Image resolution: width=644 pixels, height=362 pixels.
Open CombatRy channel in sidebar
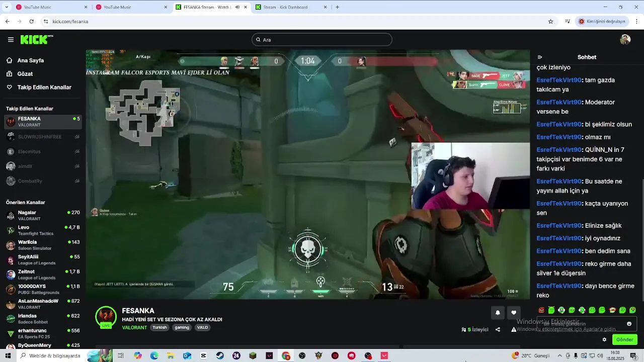43,181
